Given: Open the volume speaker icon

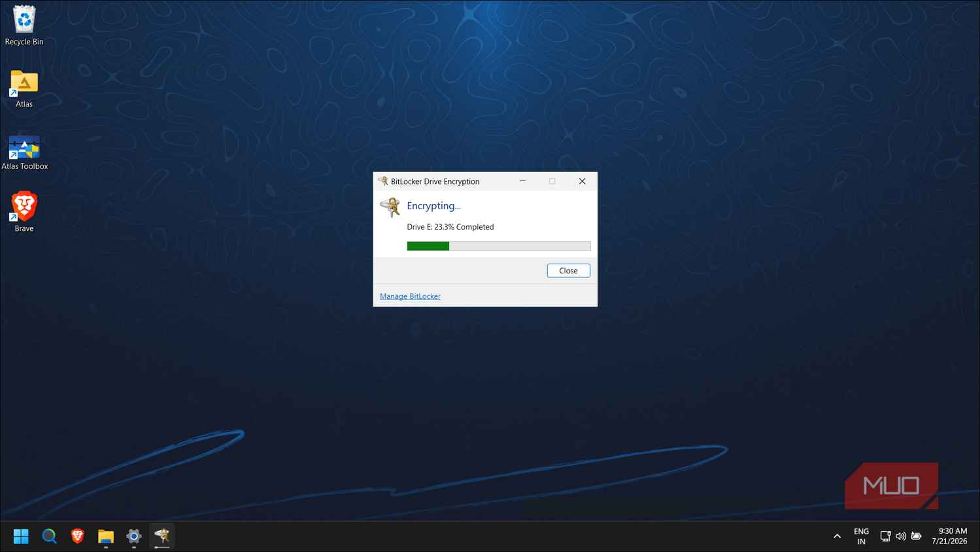Looking at the screenshot, I should 901,536.
